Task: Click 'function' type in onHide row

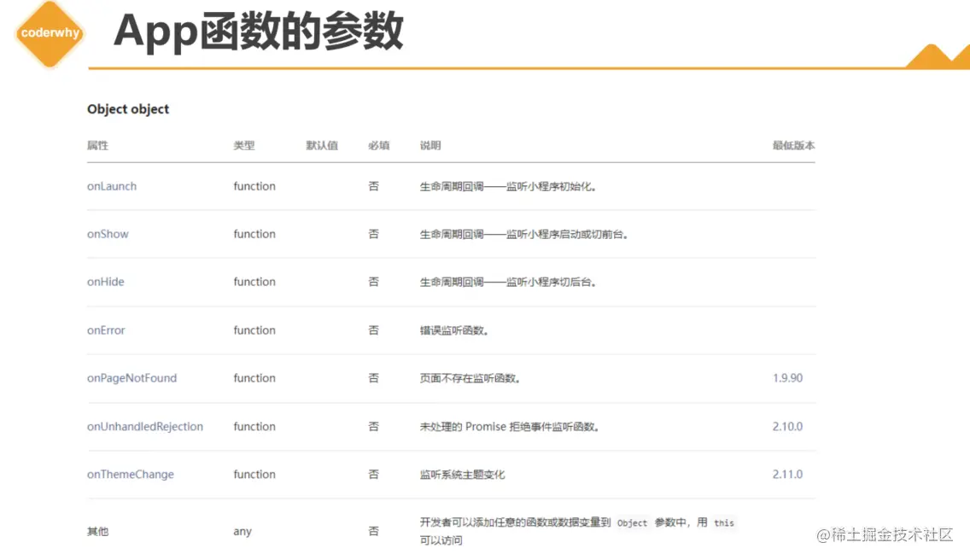Action: (254, 282)
